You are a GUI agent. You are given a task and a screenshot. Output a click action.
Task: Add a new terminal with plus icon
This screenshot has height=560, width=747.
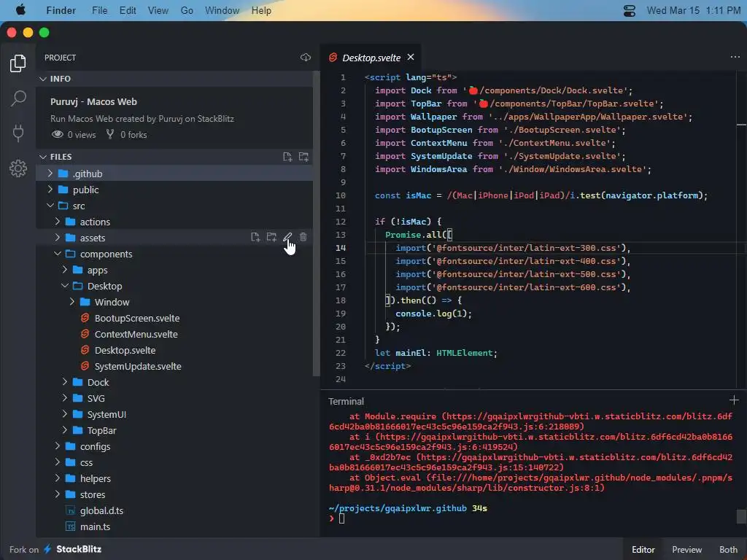(734, 400)
